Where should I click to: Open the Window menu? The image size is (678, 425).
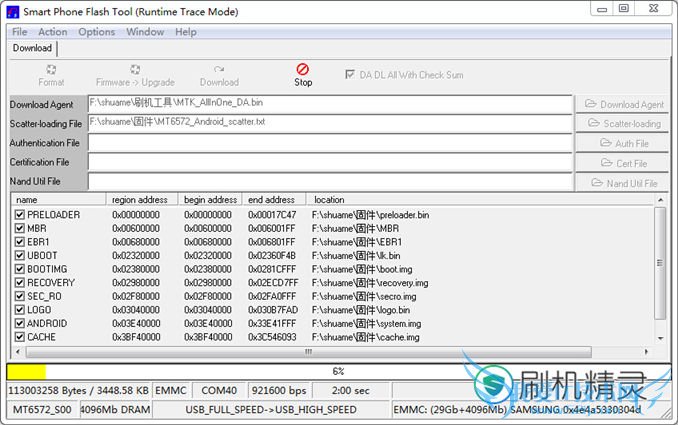(145, 32)
